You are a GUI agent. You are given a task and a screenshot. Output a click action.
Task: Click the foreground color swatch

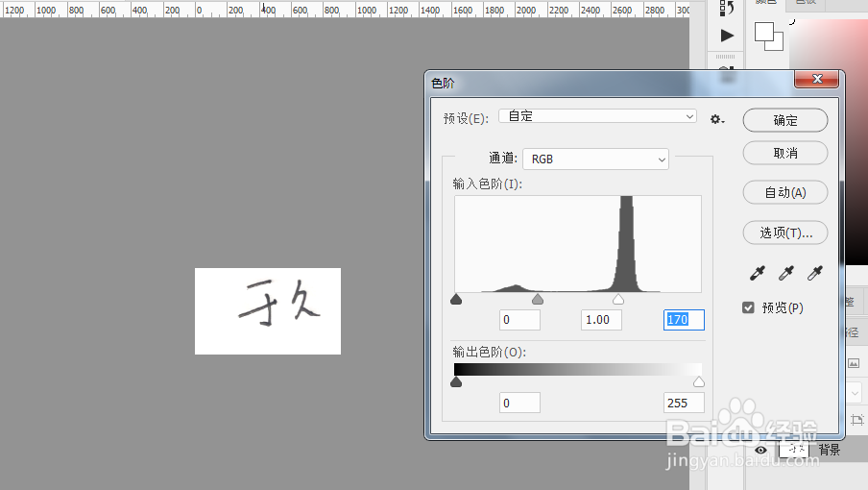pos(764,32)
